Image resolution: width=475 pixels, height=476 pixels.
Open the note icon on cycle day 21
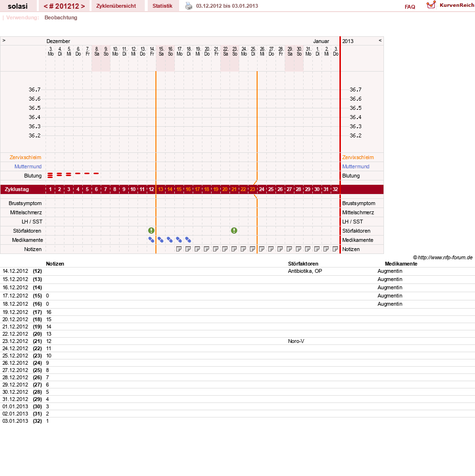click(x=234, y=249)
